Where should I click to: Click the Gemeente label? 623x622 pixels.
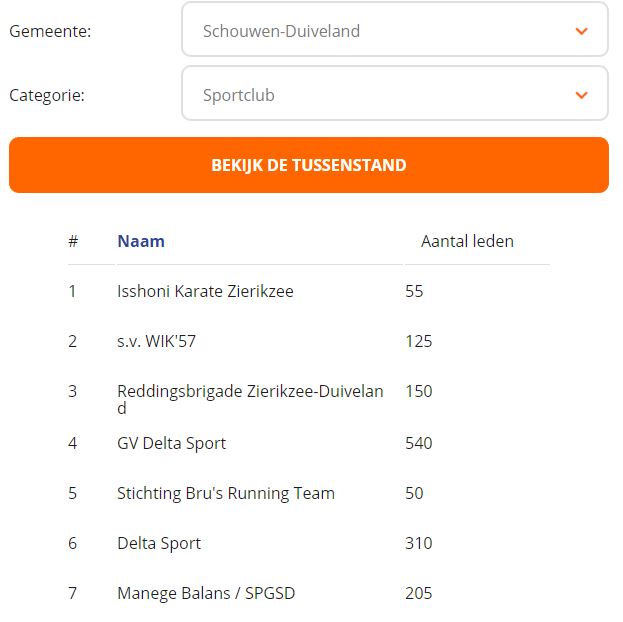point(50,31)
